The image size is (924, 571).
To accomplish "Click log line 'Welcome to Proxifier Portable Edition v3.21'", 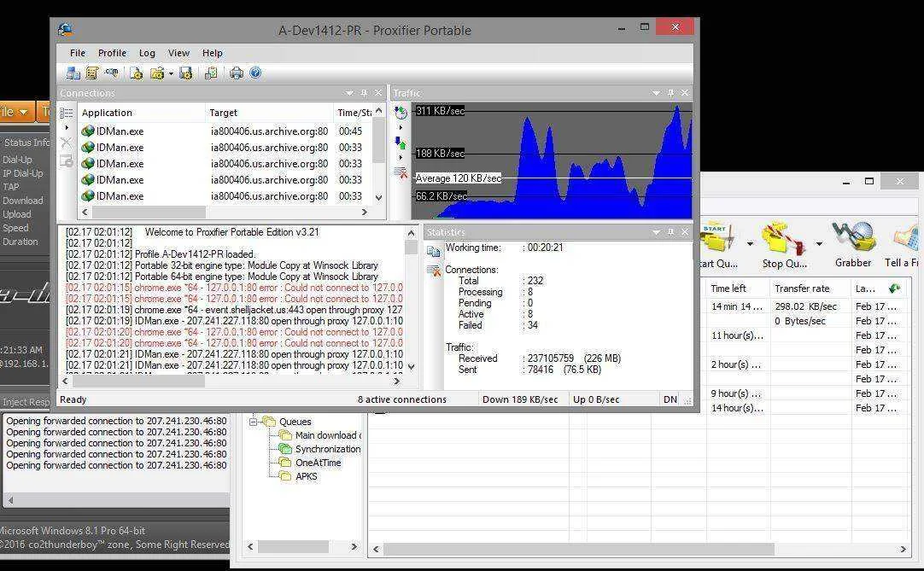I will point(231,232).
